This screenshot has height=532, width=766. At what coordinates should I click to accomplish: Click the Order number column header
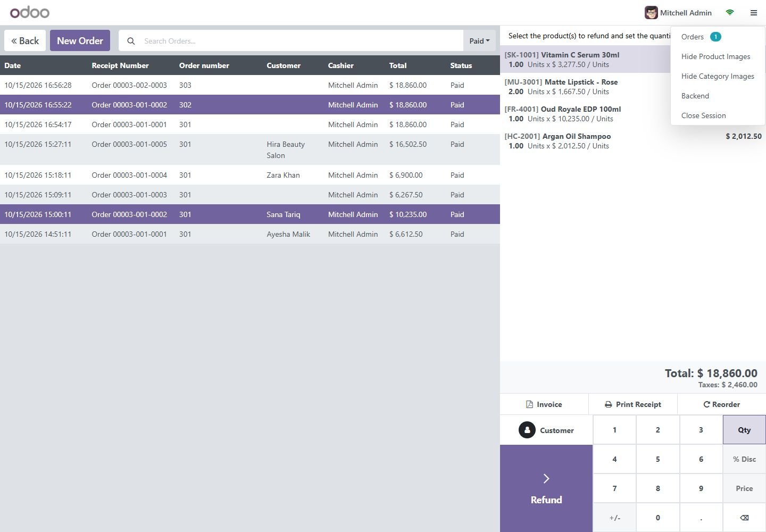pyautogui.click(x=204, y=65)
